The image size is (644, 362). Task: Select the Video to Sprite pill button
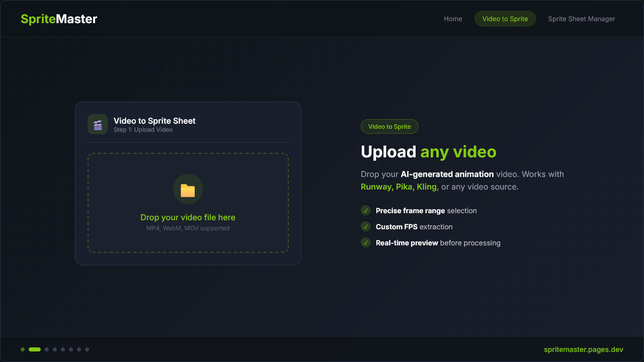(505, 19)
